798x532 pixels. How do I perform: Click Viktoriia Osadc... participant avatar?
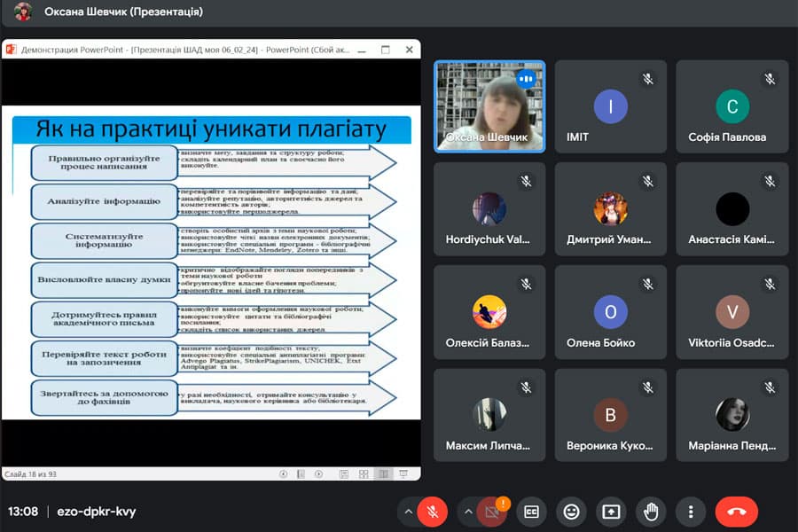coord(731,312)
